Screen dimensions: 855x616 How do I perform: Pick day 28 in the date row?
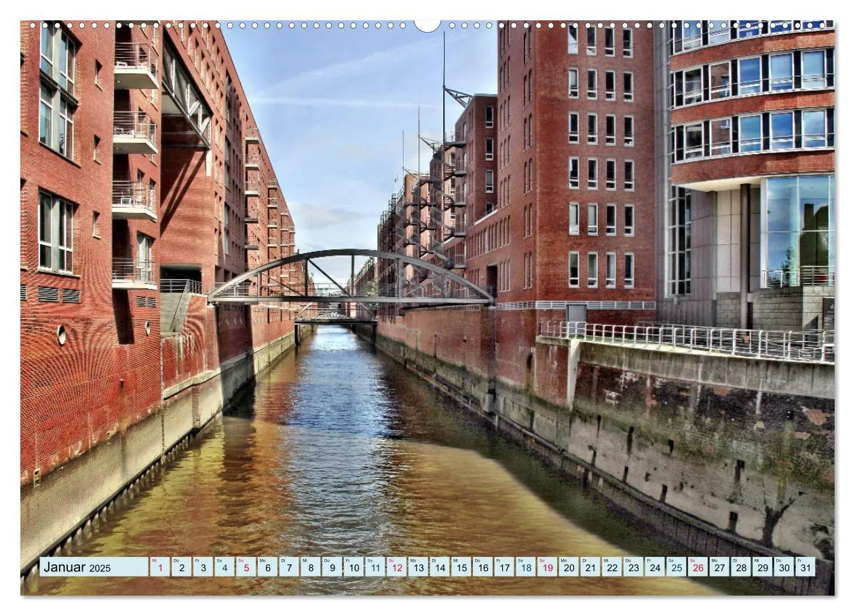tap(741, 567)
